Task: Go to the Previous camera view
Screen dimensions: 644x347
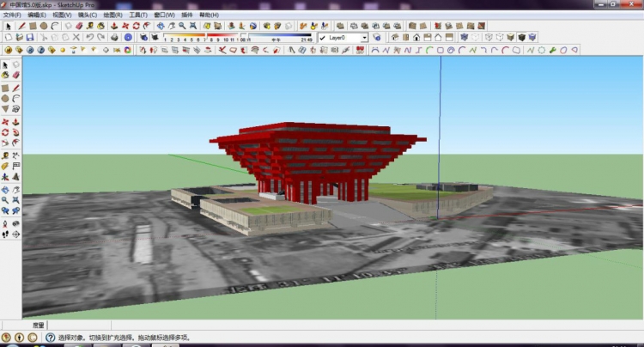Action: [x=5, y=210]
